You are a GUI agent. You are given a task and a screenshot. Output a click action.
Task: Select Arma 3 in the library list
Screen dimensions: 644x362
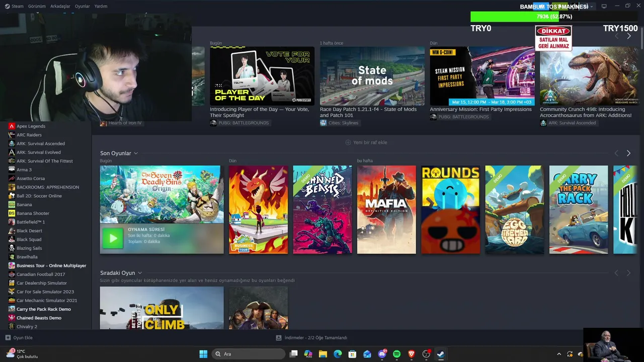[24, 170]
